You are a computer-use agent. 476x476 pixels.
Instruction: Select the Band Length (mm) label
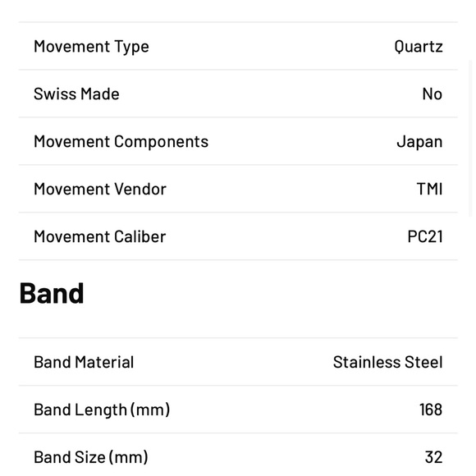coord(102,410)
